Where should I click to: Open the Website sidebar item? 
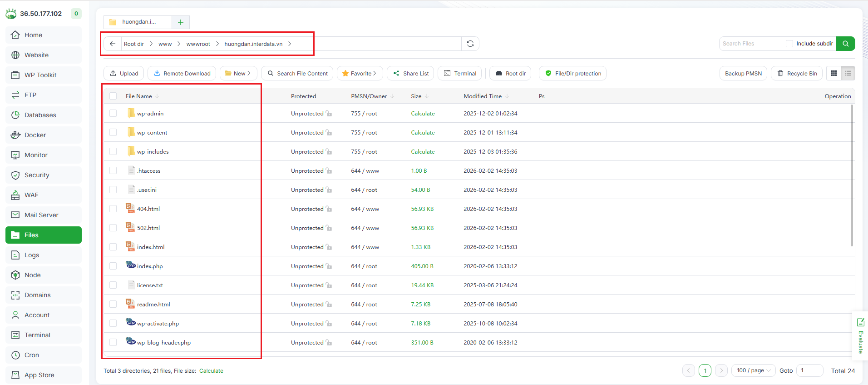44,55
